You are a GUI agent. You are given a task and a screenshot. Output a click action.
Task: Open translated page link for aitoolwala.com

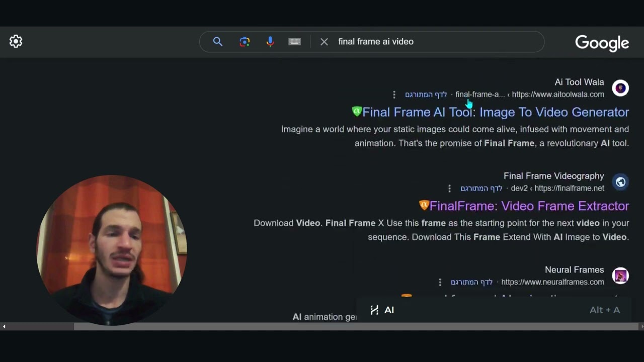[x=426, y=95]
